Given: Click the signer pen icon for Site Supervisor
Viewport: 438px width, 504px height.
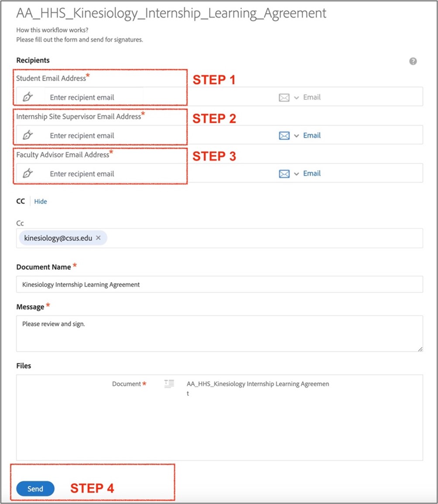Looking at the screenshot, I should tap(27, 135).
